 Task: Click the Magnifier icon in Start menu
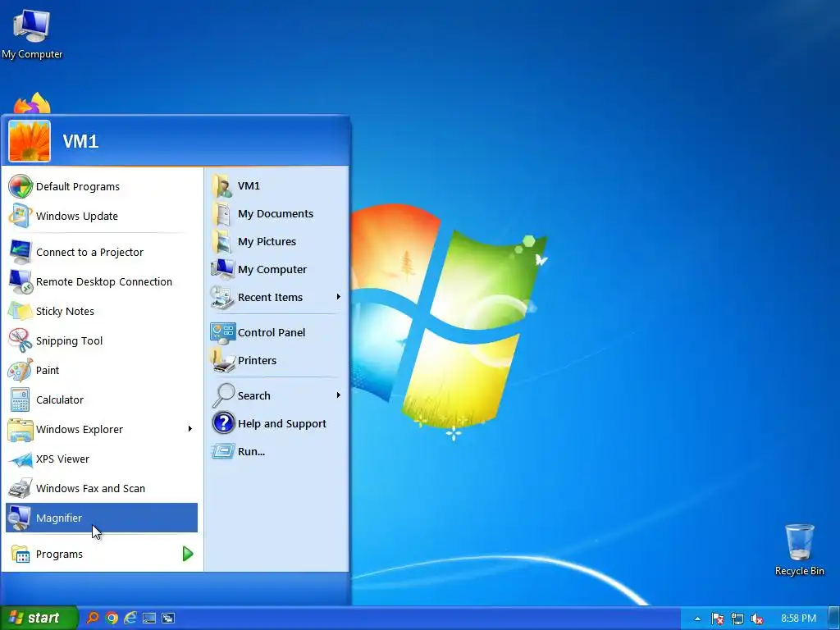click(x=21, y=518)
